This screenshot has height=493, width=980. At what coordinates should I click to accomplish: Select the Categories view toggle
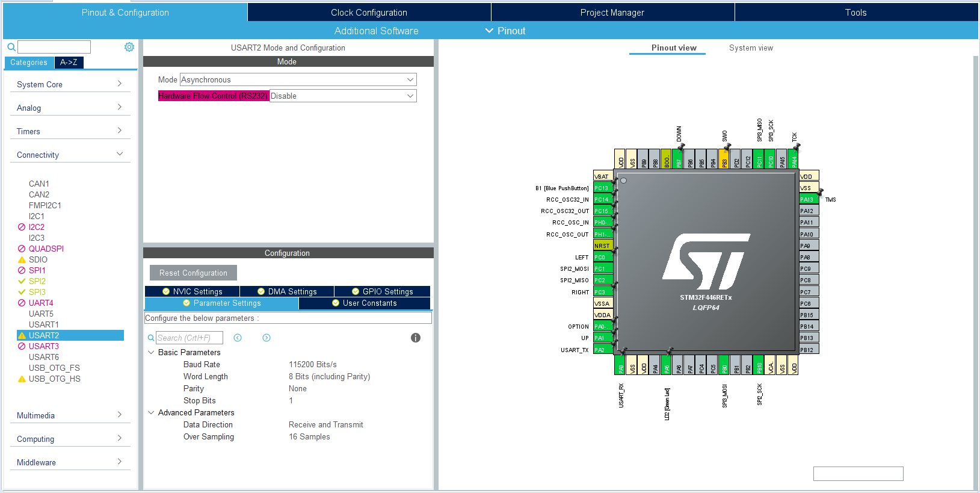[29, 62]
